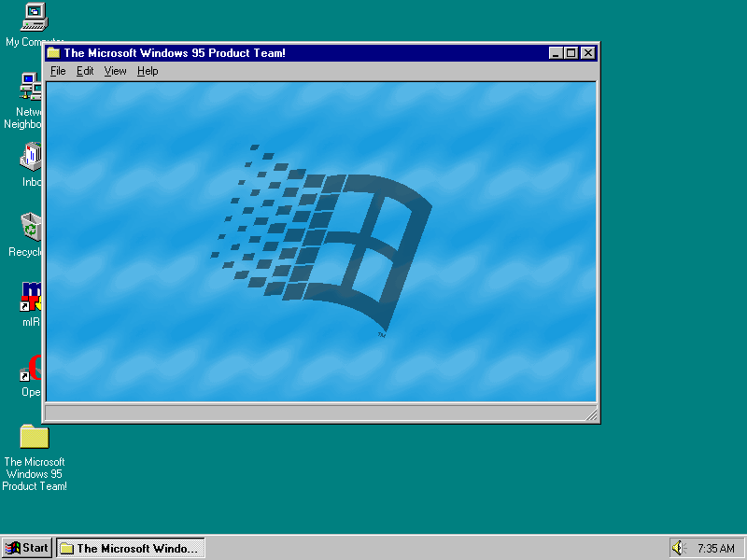
Task: Click the folder icon in window title bar
Action: (x=53, y=53)
